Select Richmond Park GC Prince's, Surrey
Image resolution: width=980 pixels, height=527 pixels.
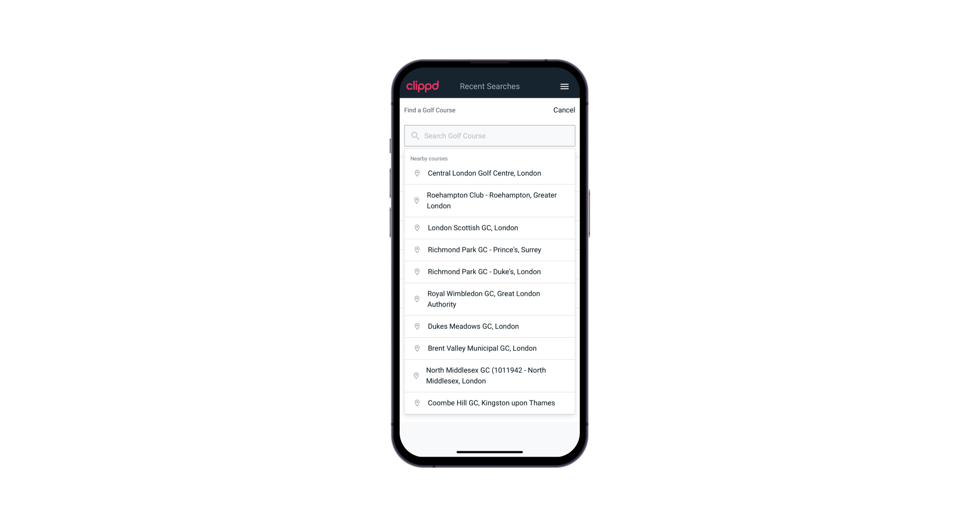click(x=489, y=250)
